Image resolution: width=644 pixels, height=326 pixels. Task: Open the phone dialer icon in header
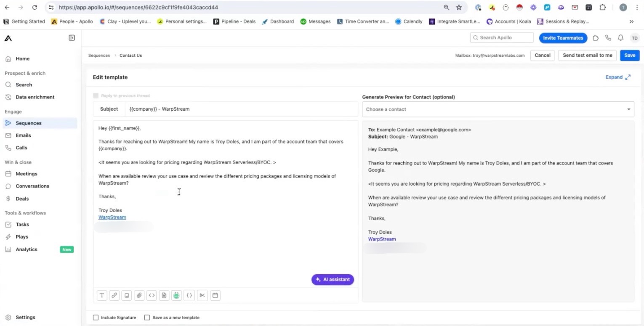pyautogui.click(x=608, y=38)
